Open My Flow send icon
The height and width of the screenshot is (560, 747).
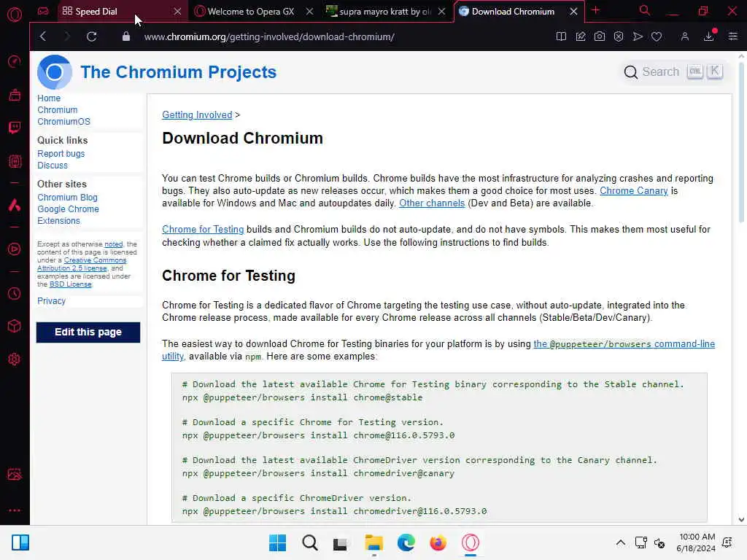click(x=638, y=36)
